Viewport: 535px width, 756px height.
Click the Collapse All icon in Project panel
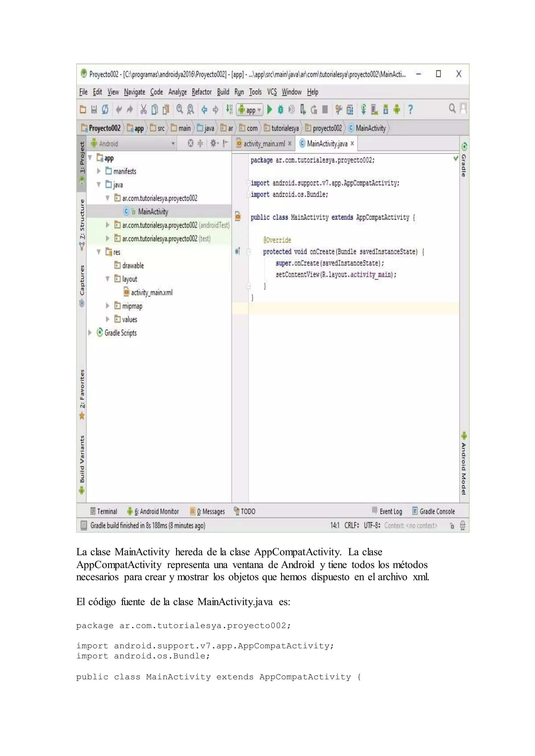click(x=200, y=143)
